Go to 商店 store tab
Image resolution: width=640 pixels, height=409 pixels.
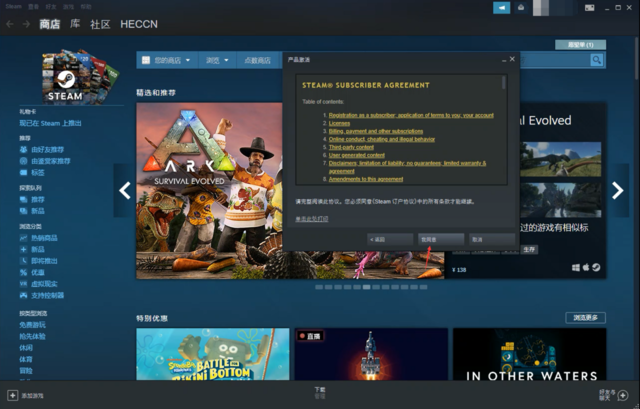[49, 24]
